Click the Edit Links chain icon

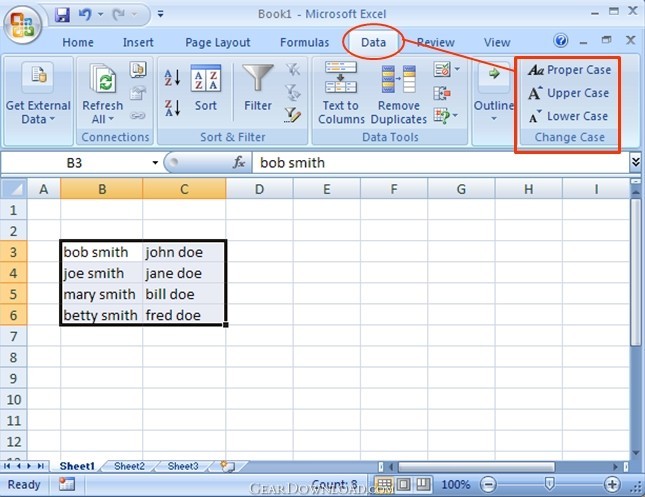point(138,116)
